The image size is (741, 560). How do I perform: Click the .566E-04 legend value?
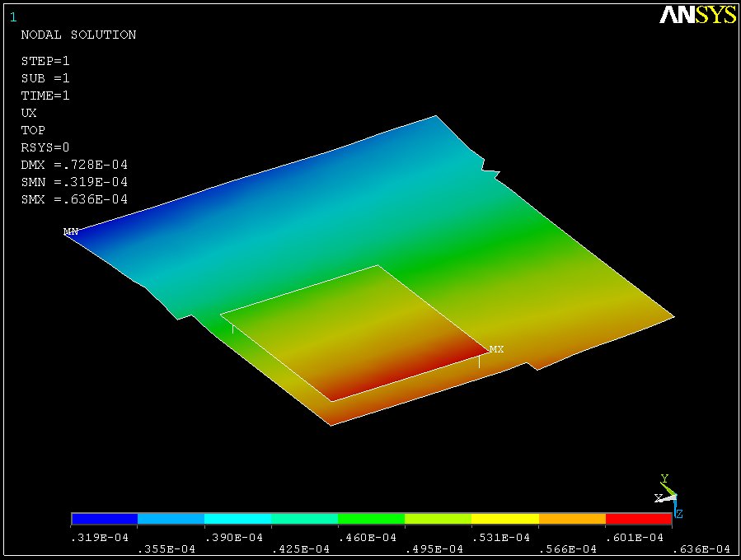(x=568, y=549)
